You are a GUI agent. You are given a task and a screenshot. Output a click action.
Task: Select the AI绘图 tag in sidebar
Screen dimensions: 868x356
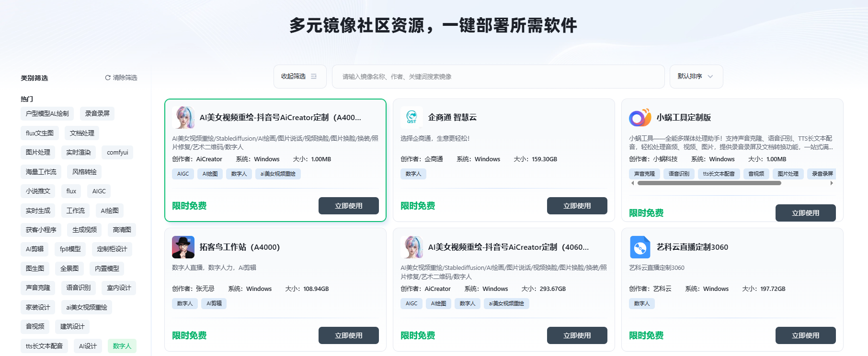[110, 211]
